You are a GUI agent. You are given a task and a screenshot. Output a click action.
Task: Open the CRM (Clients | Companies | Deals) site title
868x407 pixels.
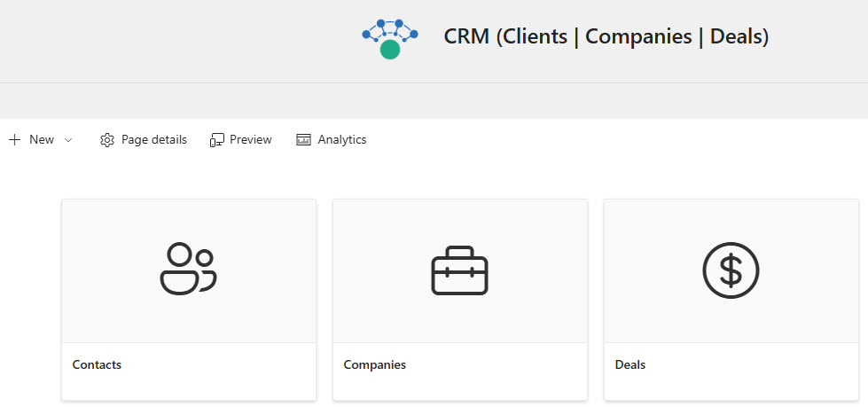(606, 36)
